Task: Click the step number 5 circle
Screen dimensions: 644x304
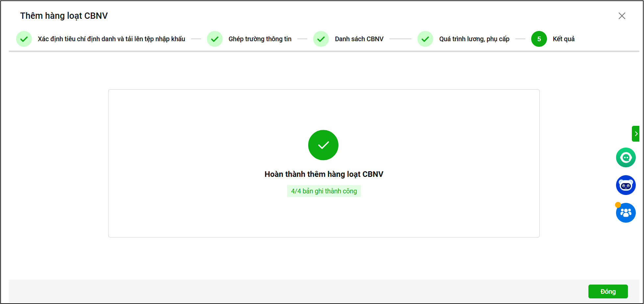Action: (539, 39)
